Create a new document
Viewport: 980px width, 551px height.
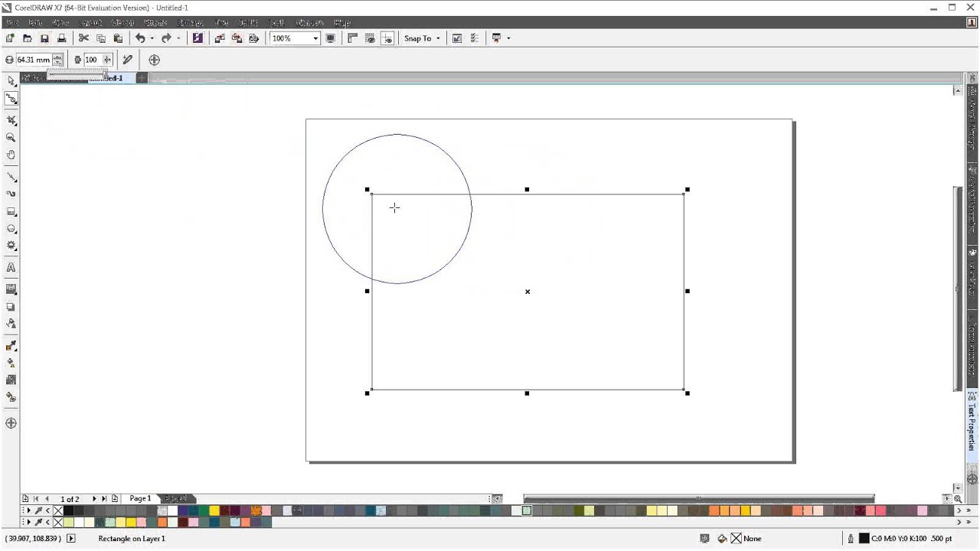[11, 38]
